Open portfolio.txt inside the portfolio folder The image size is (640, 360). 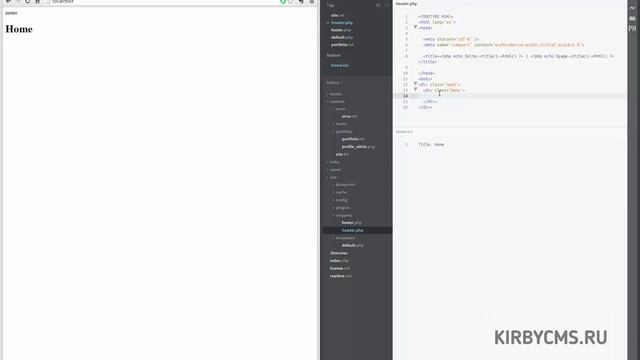tap(353, 139)
